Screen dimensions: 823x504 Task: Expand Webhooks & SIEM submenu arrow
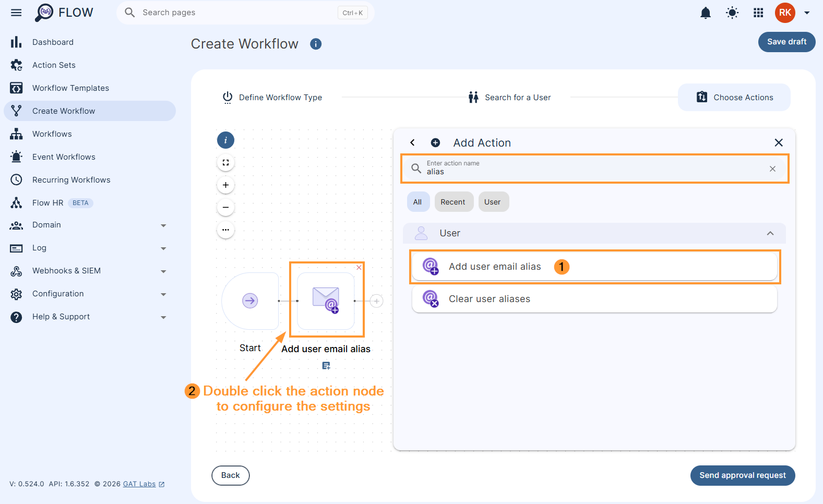163,271
